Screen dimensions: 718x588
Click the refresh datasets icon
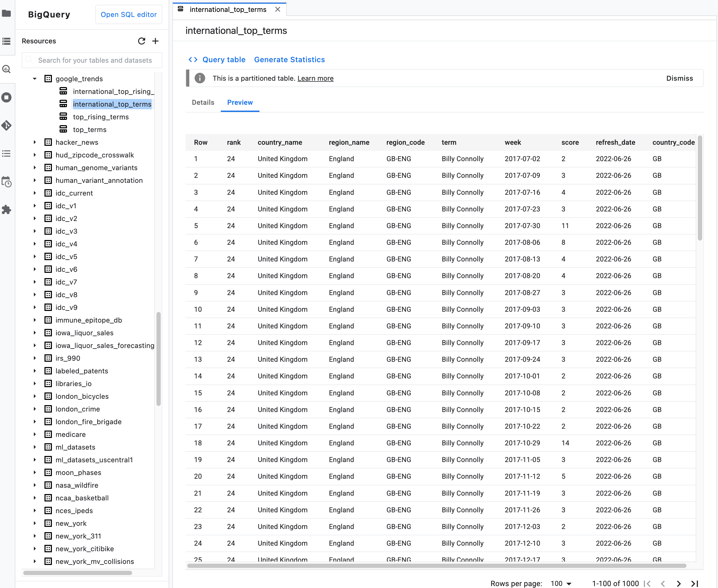pos(141,41)
